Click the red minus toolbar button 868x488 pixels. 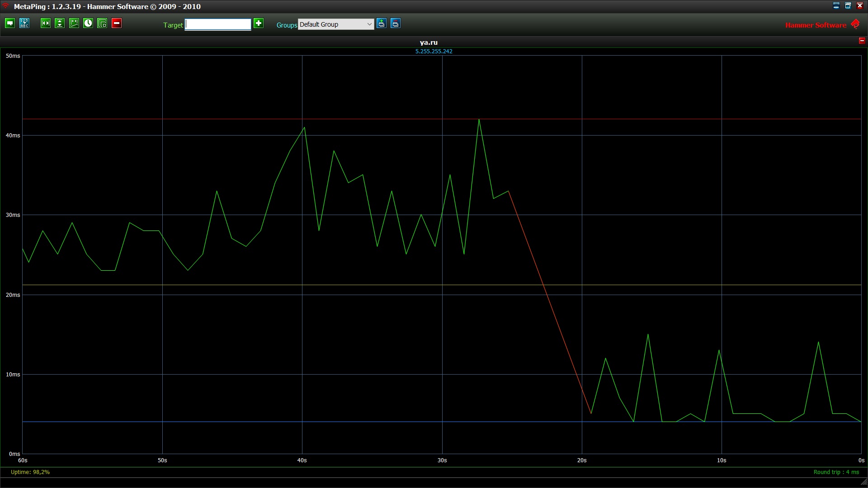tap(117, 23)
